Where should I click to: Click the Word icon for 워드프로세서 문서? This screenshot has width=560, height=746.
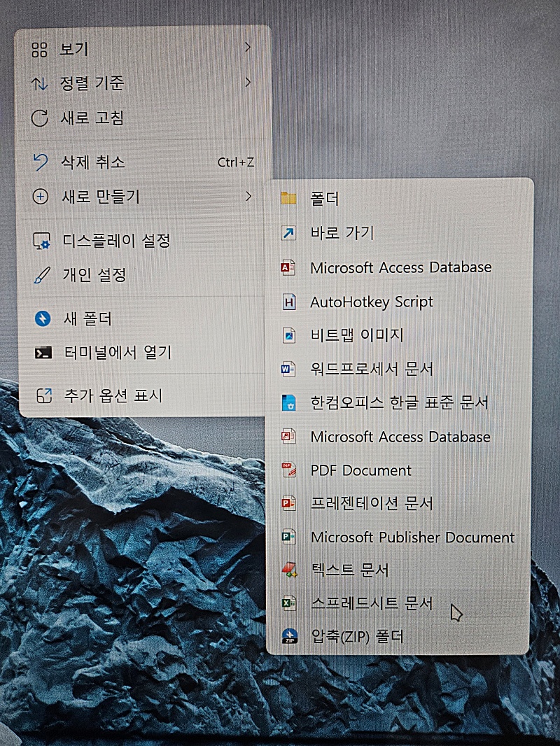click(288, 369)
